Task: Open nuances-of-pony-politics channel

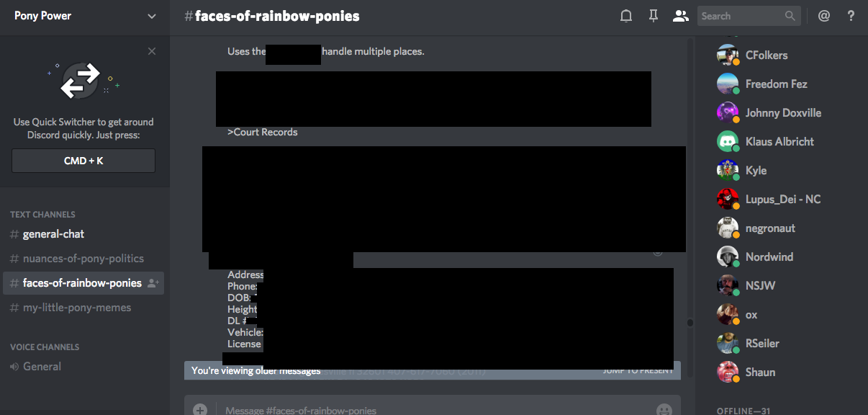Action: coord(83,259)
